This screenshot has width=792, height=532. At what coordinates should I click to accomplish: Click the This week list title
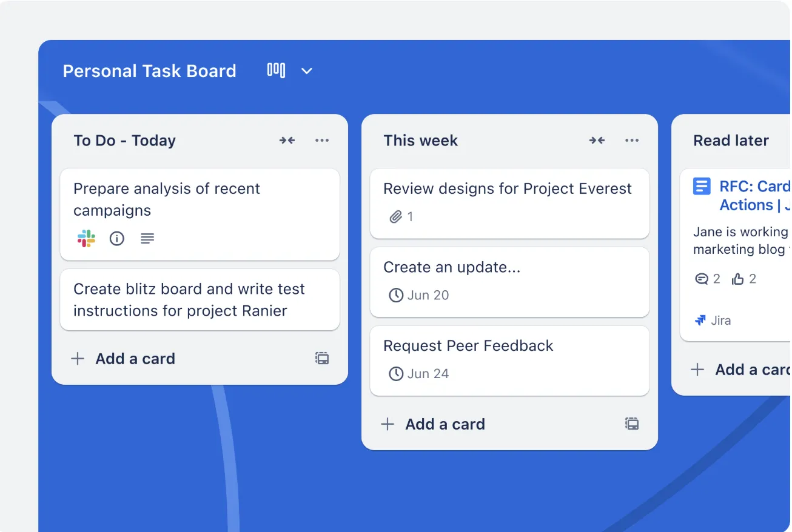coord(420,141)
